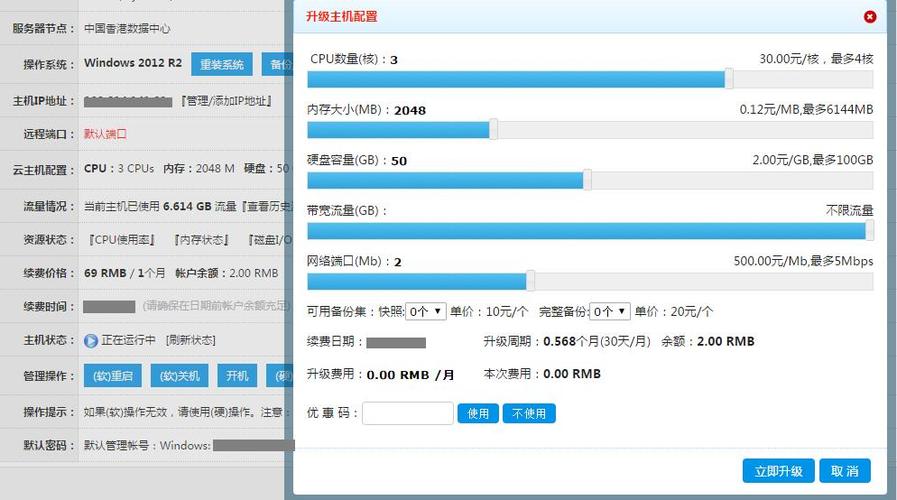Click the 内存大小 slider handle
Viewport: 897px width, 500px height.
click(493, 129)
